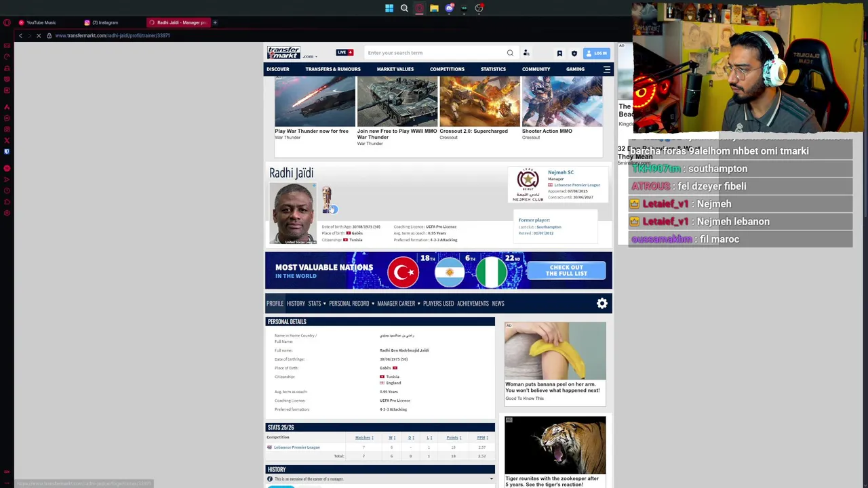Open the Market Values menu
Viewport: 868px width, 488px height.
coord(395,69)
